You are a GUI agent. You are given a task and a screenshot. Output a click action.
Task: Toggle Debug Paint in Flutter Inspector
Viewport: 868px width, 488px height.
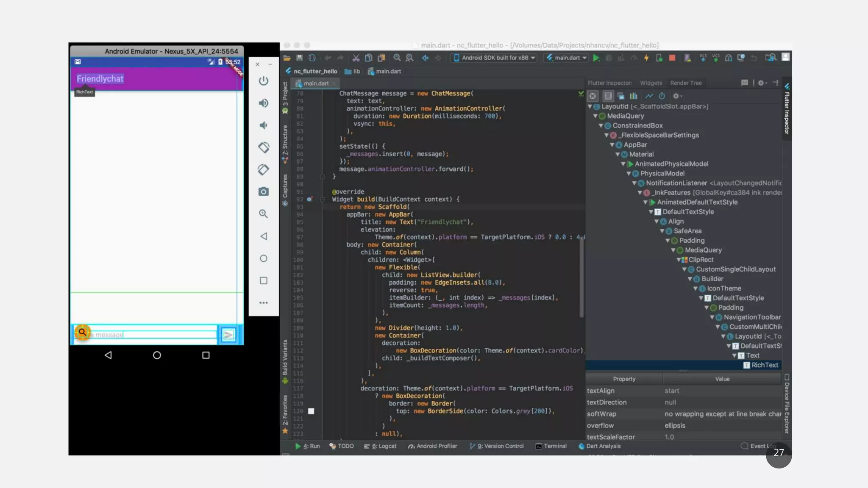608,96
